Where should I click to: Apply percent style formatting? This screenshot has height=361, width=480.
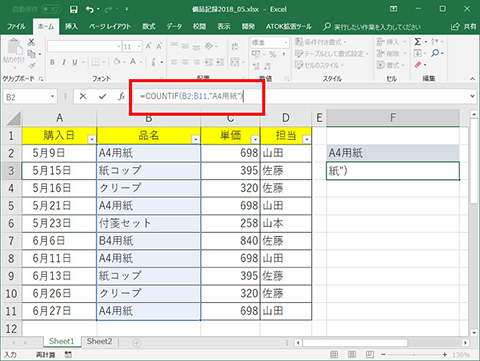click(x=273, y=54)
